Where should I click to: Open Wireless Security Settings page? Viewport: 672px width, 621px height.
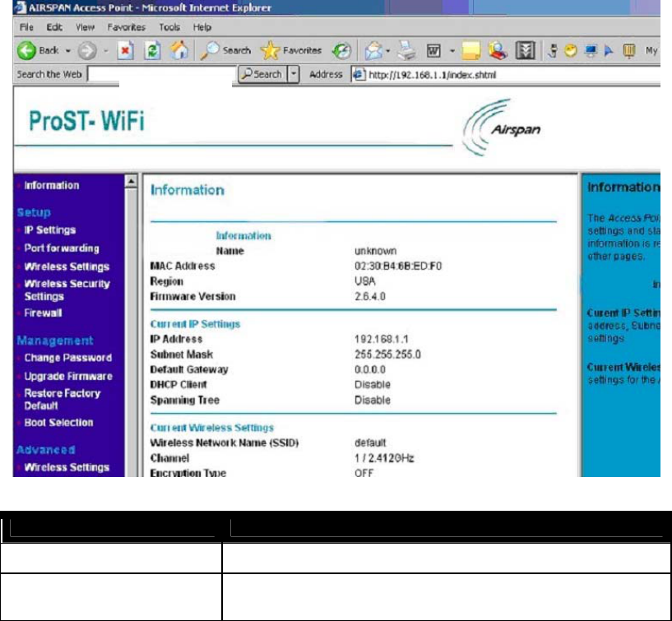pos(67,290)
